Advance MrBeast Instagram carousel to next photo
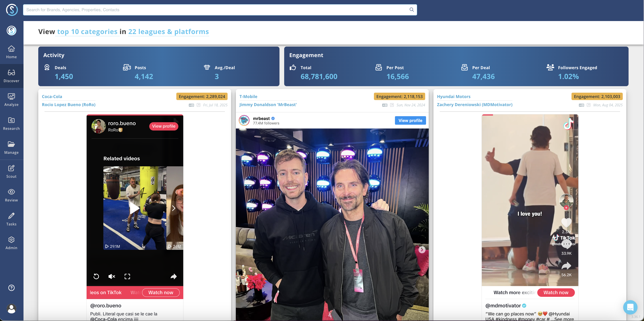This screenshot has width=644, height=321. tap(422, 250)
